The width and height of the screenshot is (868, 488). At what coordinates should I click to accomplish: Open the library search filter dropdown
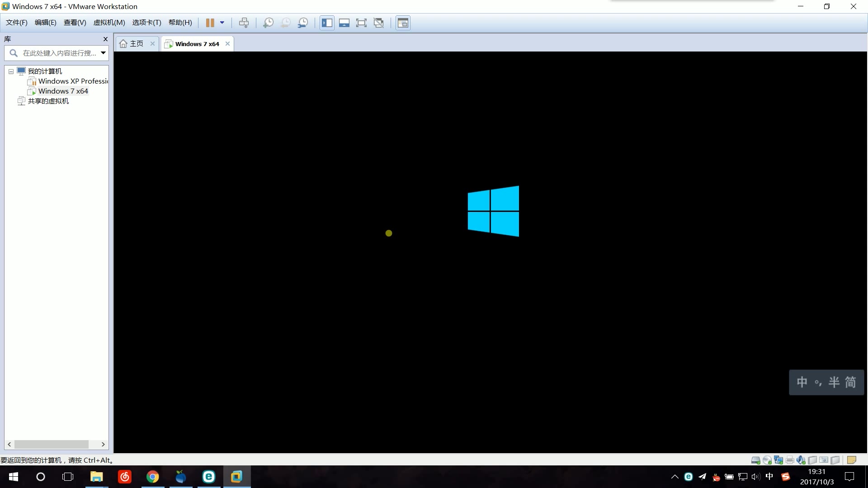[103, 53]
